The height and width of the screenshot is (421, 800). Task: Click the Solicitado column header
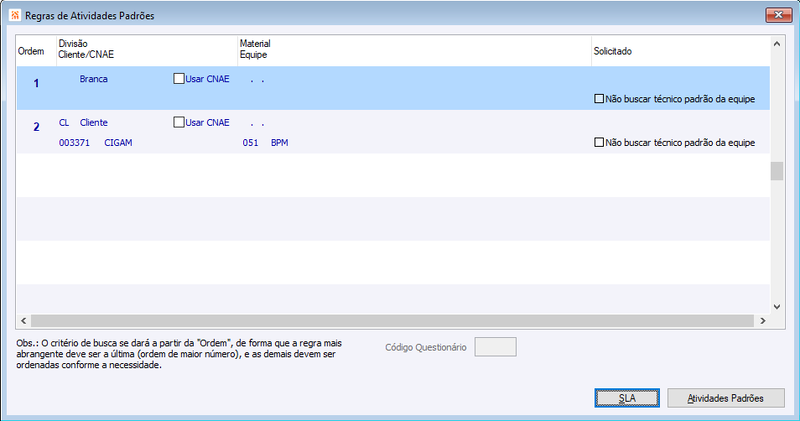(681, 51)
